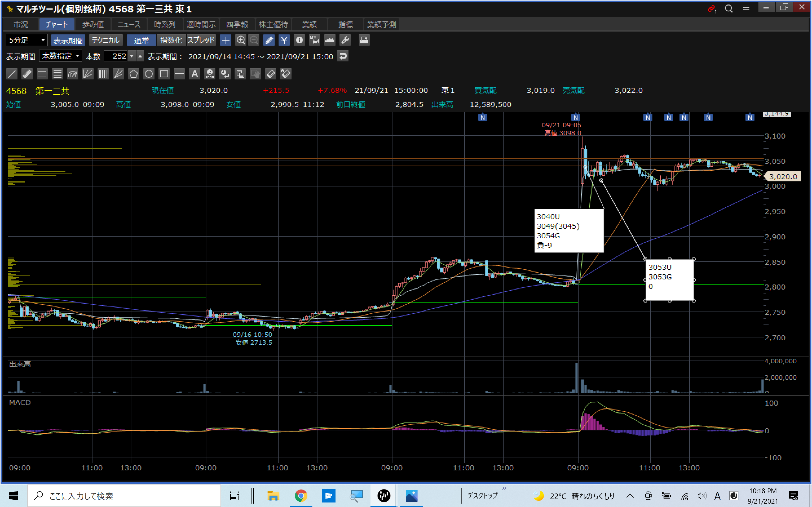Screen dimensions: 812x507
Task: Click the 指数化 mode button
Action: coord(171,40)
